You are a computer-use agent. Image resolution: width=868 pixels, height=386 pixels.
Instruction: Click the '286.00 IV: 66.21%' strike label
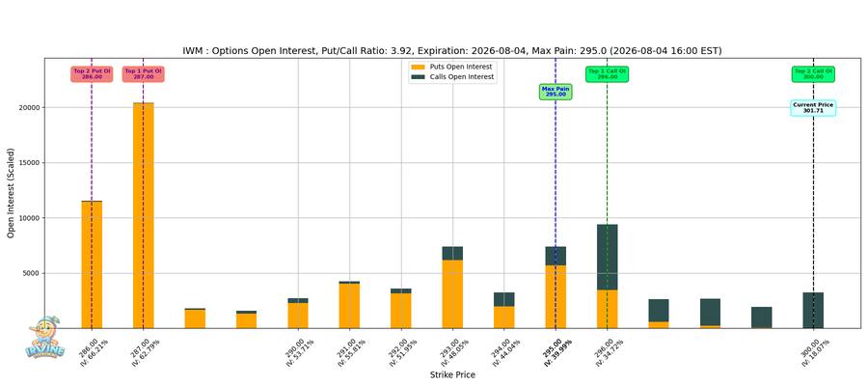[x=94, y=352]
